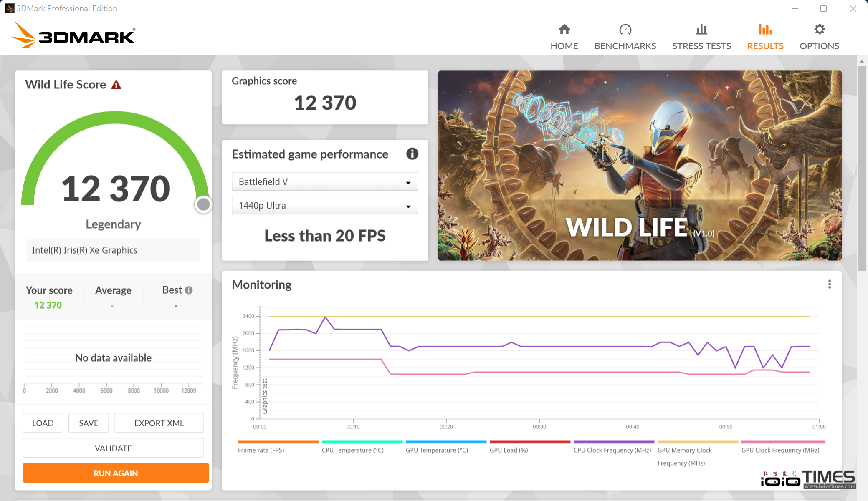Go to the STRESS TESTS tab
Image resolution: width=868 pixels, height=501 pixels.
[701, 38]
